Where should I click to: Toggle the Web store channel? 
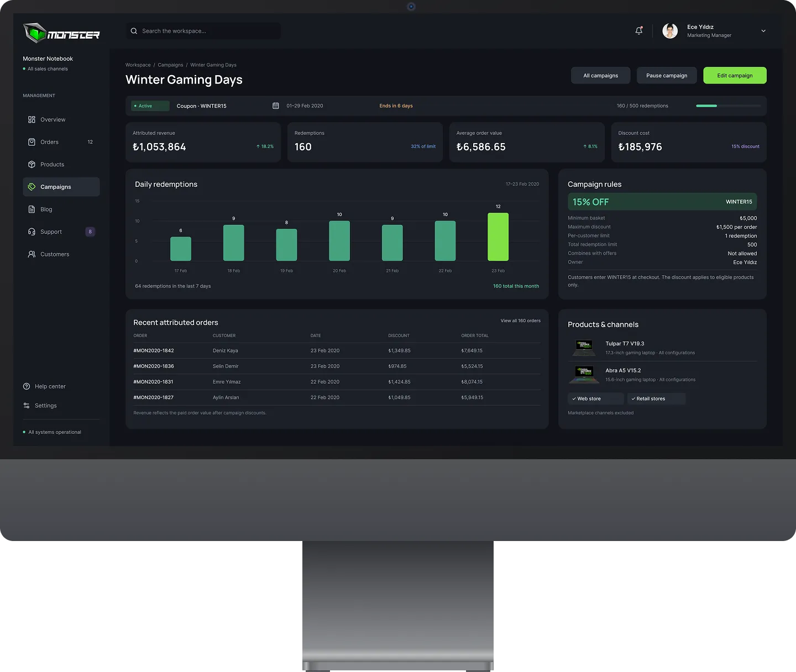[596, 398]
